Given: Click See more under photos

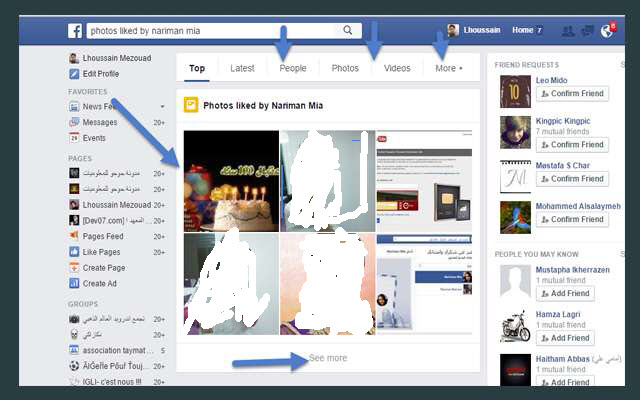Looking at the screenshot, I should [x=328, y=358].
